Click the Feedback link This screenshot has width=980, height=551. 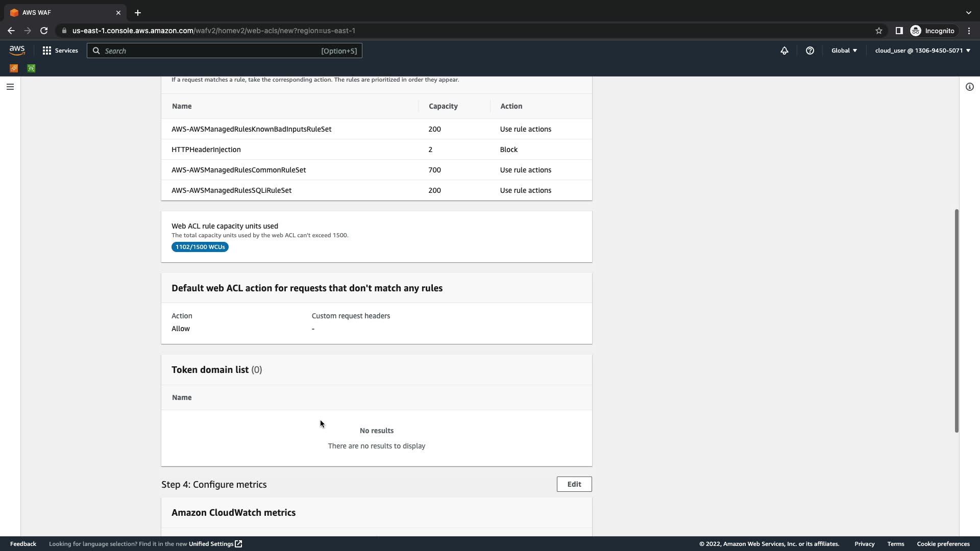click(23, 544)
